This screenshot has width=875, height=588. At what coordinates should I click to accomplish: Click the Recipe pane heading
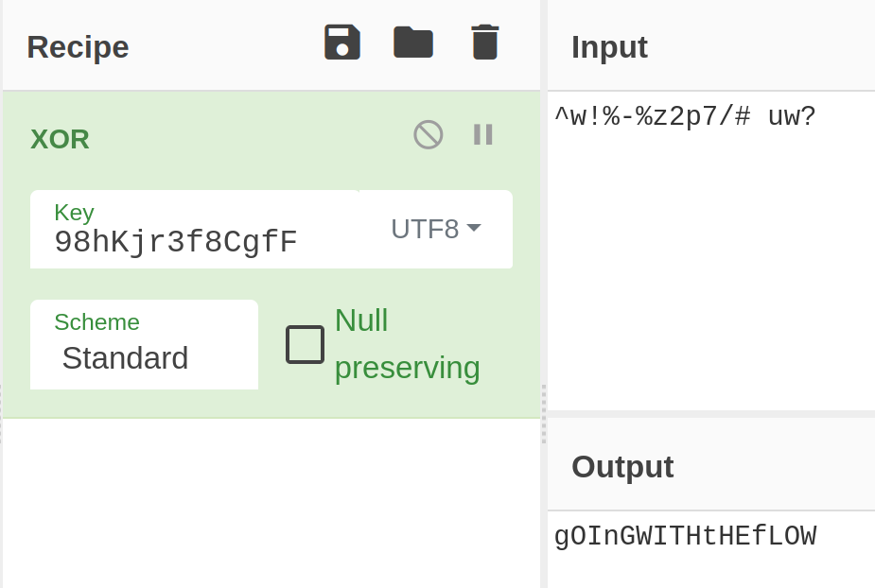coord(78,47)
